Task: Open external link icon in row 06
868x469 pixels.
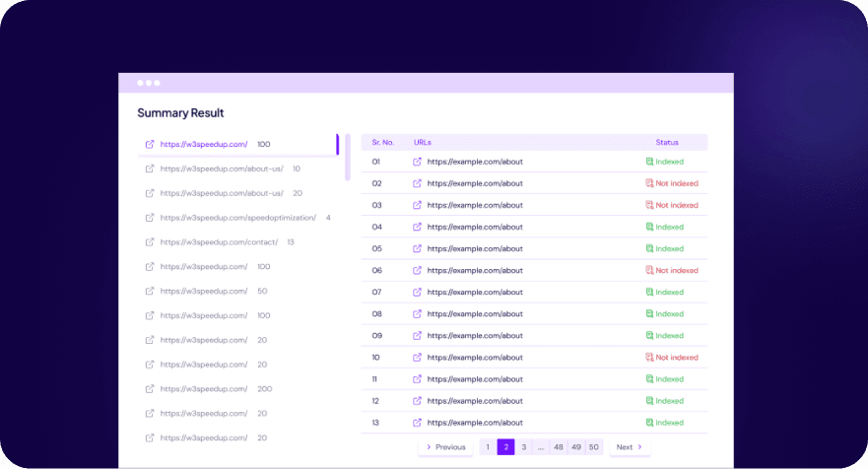Action: click(x=417, y=270)
